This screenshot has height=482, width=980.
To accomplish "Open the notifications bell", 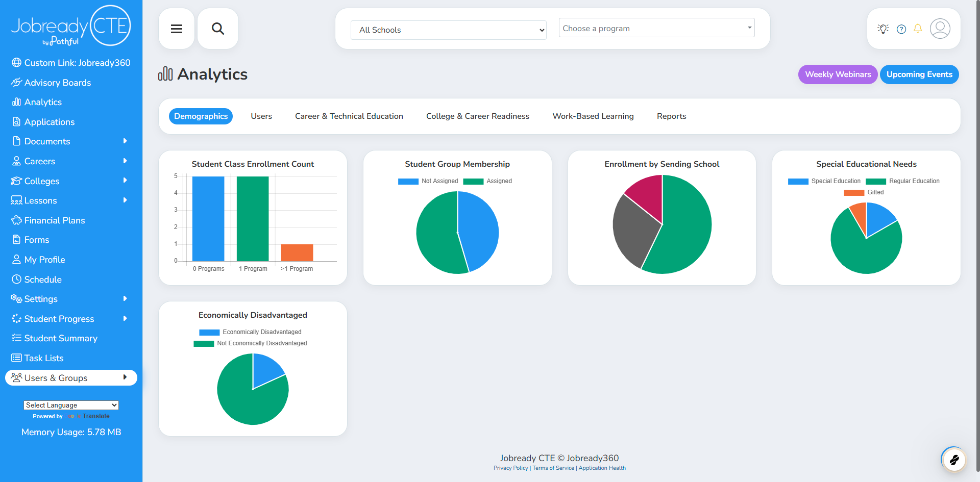I will 918,29.
